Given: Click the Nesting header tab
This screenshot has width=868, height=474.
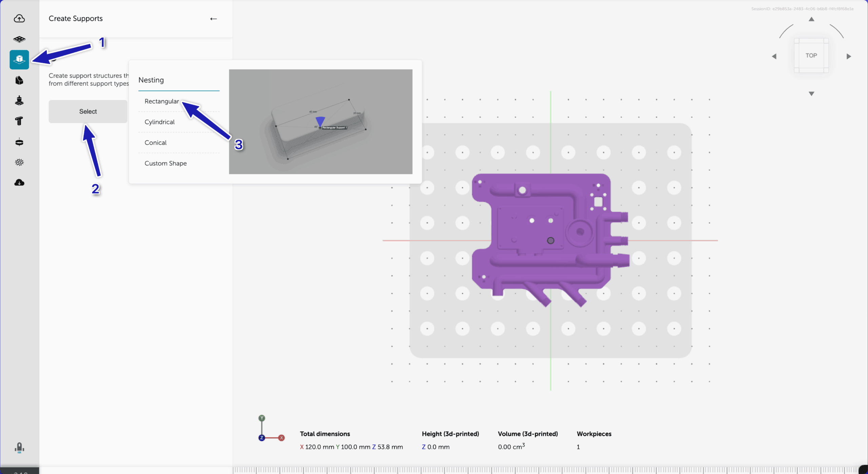Looking at the screenshot, I should click(x=151, y=80).
